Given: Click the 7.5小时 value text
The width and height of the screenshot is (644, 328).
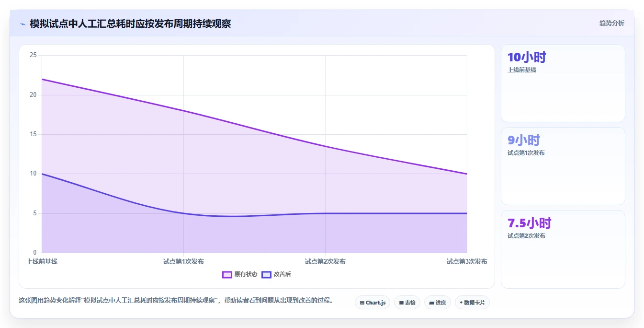Looking at the screenshot, I should point(530,223).
